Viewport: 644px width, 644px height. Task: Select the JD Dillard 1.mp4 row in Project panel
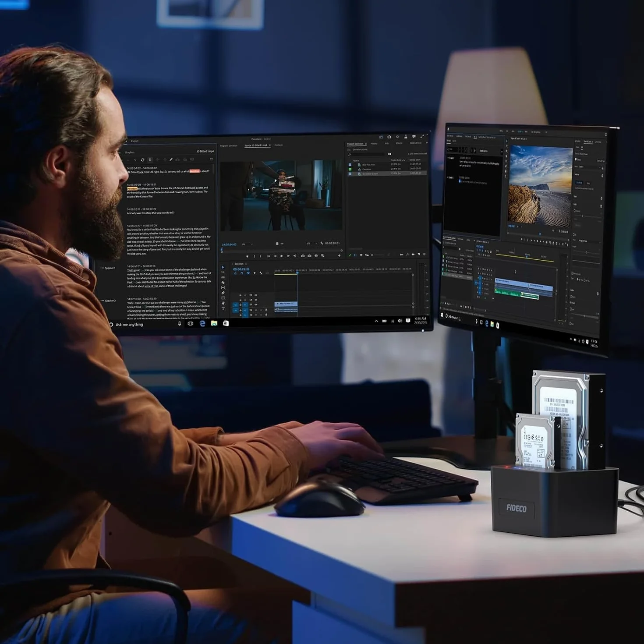pyautogui.click(x=387, y=173)
